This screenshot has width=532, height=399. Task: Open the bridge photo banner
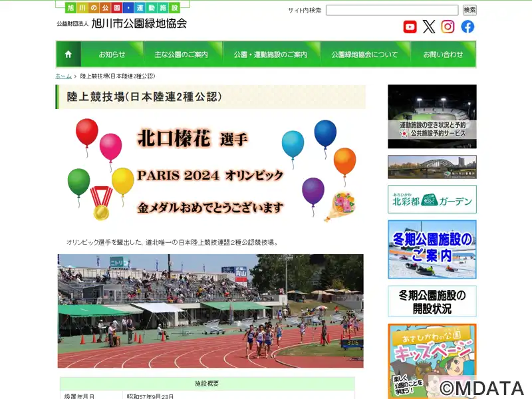(432, 167)
